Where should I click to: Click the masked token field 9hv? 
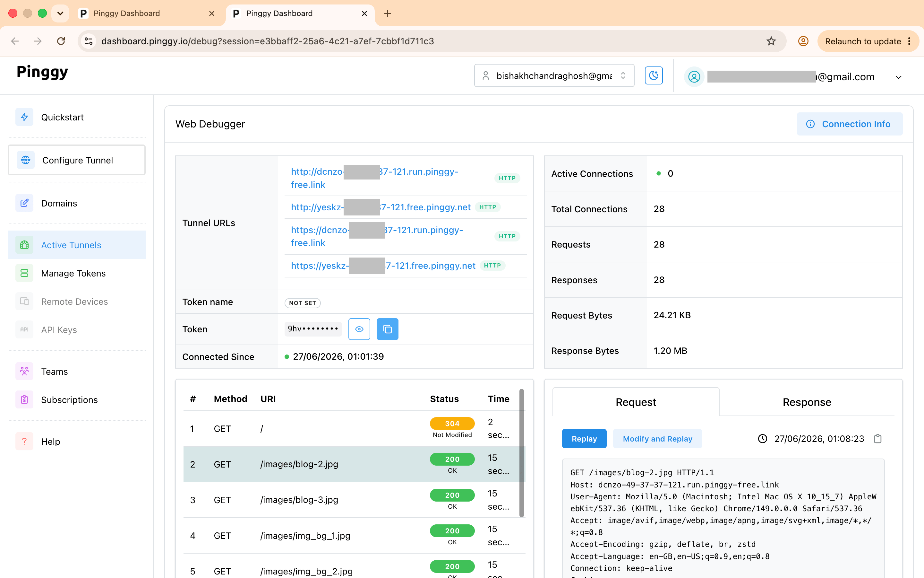pyautogui.click(x=313, y=329)
